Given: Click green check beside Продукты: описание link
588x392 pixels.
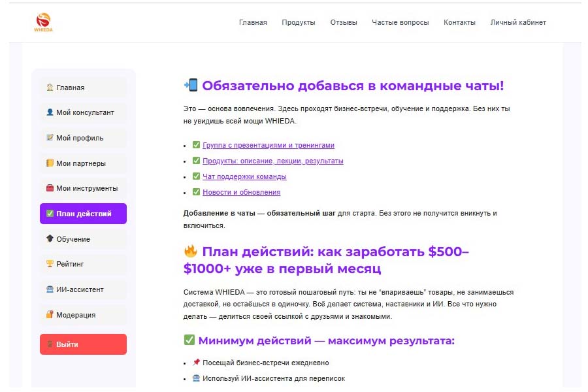Looking at the screenshot, I should [x=196, y=161].
